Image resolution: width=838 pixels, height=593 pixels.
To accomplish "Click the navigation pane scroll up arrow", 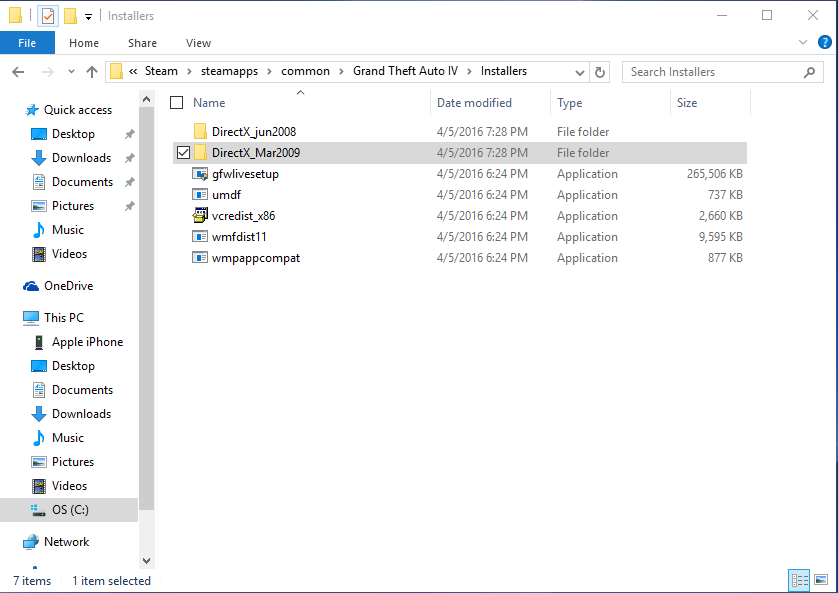I will coord(146,99).
